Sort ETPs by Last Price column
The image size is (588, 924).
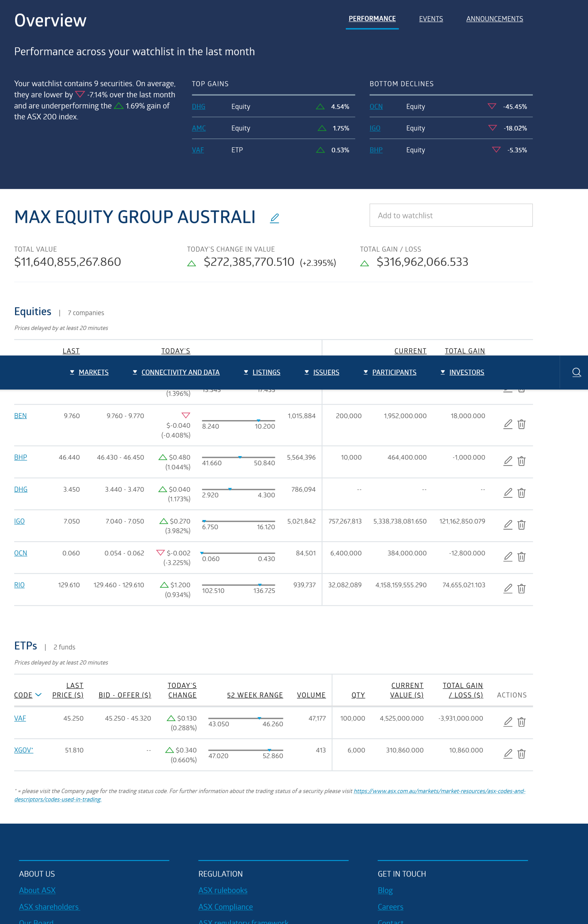pos(68,690)
